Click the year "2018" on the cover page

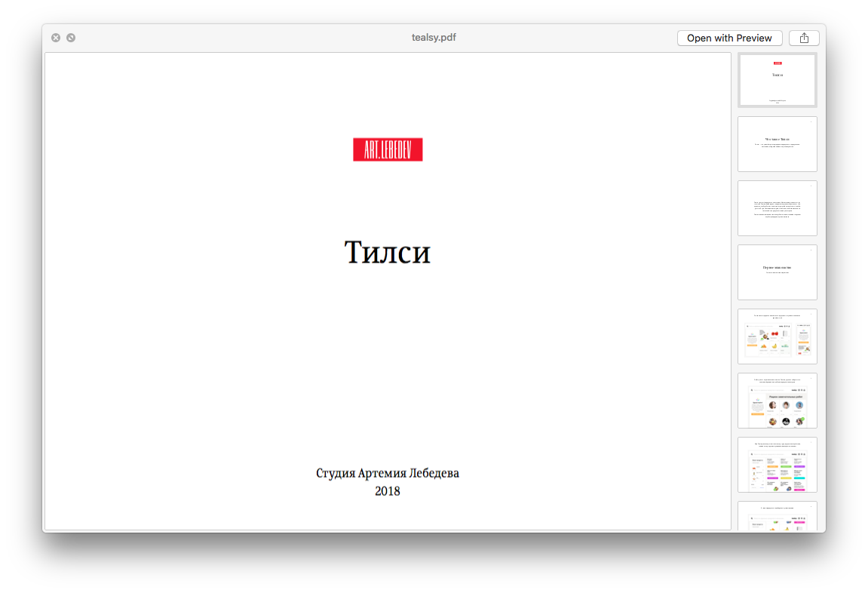point(388,491)
